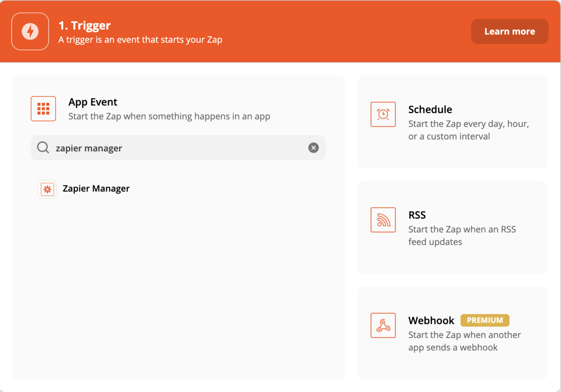Choose the RSS trigger title
Screen dimensions: 561x392
(417, 215)
